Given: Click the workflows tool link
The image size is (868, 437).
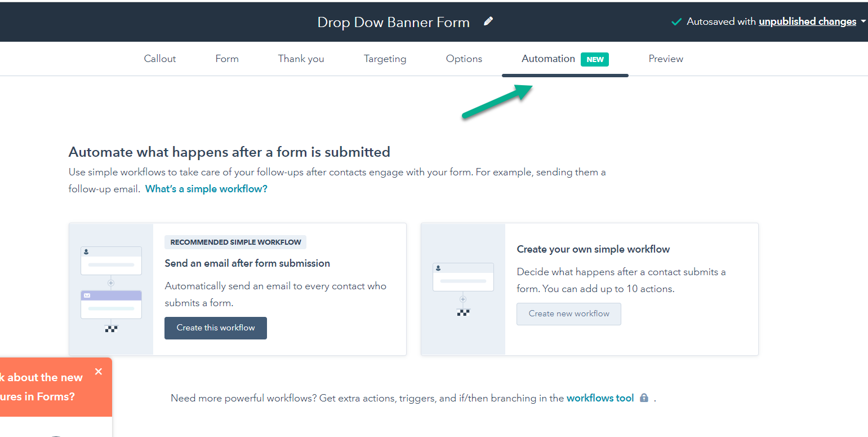Looking at the screenshot, I should point(600,398).
